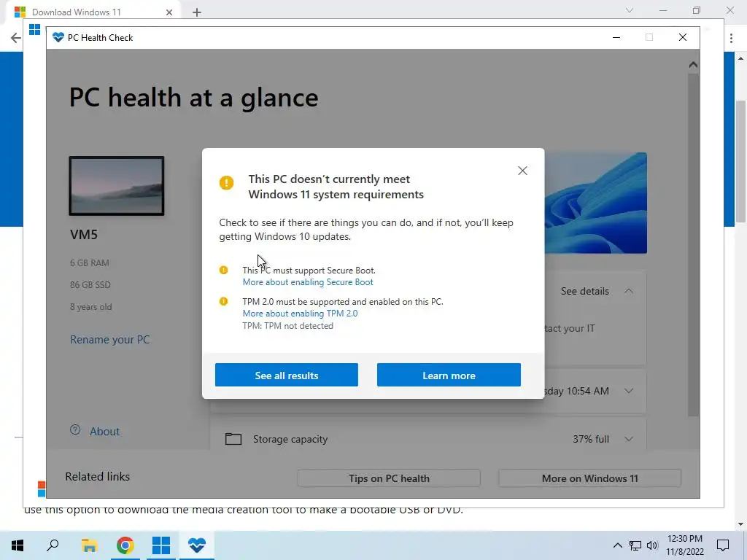The height and width of the screenshot is (560, 747).
Task: Click the VM5 PC name
Action: click(x=84, y=234)
